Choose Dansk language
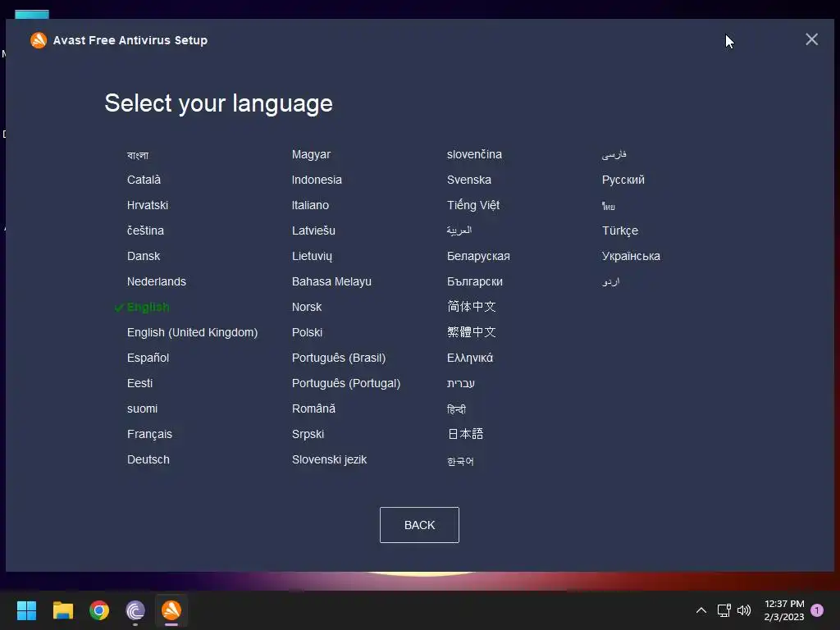This screenshot has width=840, height=630. tap(144, 256)
